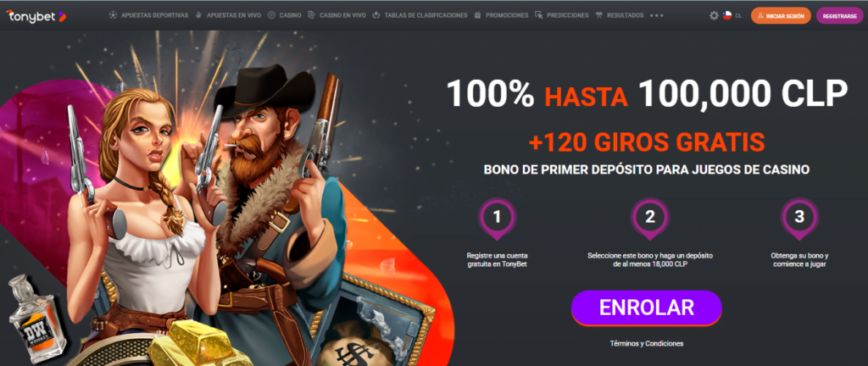Click the cursor icon beside Predicciones

pyautogui.click(x=539, y=15)
